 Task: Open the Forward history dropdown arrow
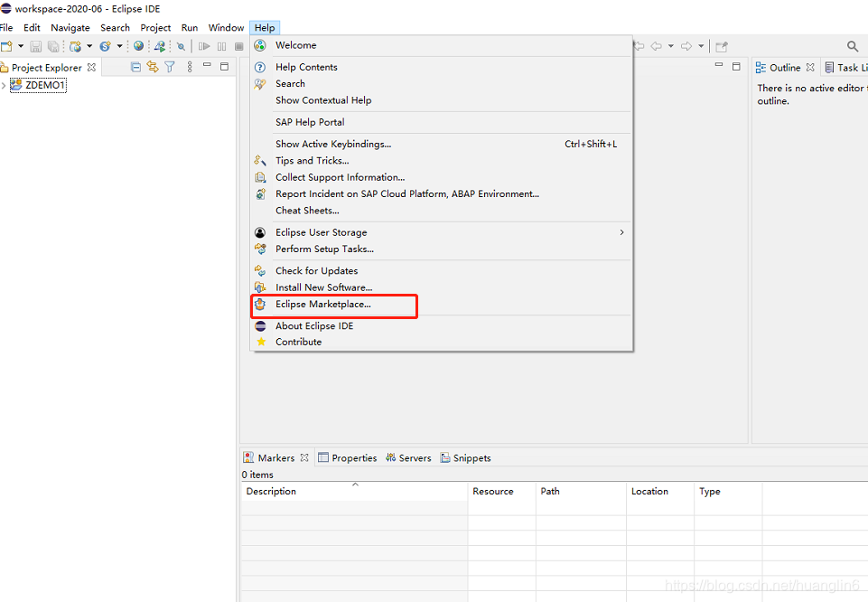pyautogui.click(x=701, y=46)
